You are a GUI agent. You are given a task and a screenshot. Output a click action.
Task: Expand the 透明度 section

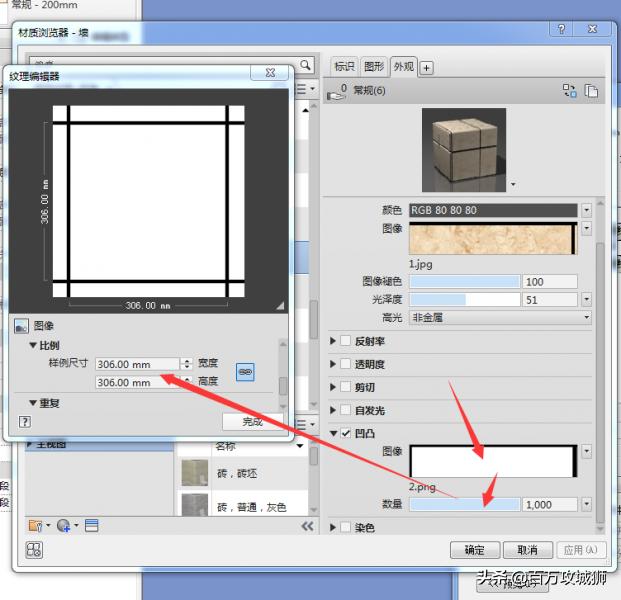(333, 364)
